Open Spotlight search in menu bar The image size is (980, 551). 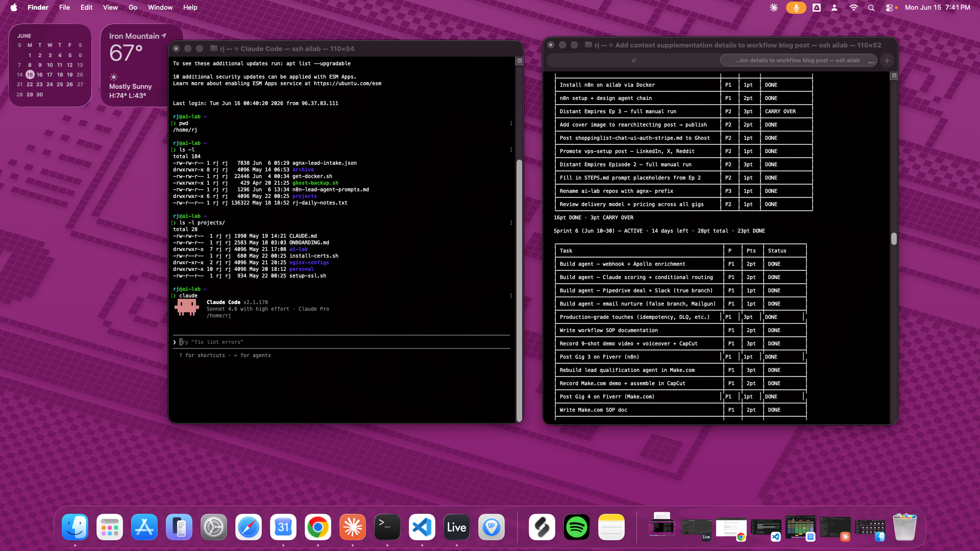tap(871, 8)
